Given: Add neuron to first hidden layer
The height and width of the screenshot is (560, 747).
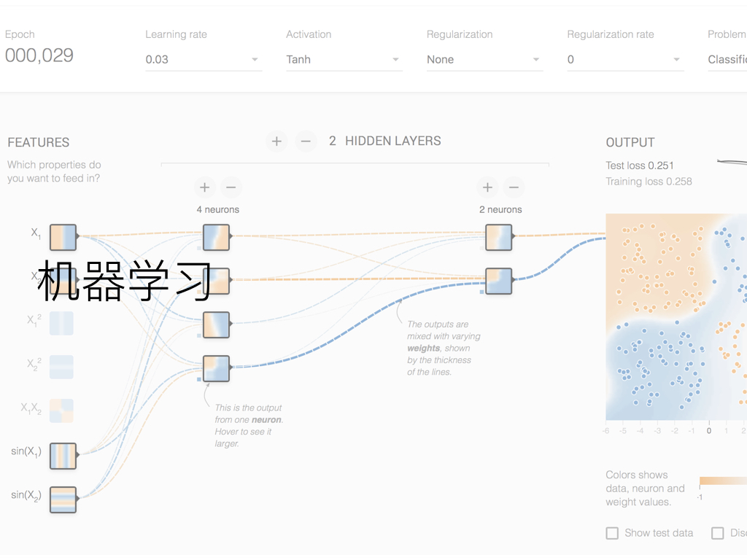Looking at the screenshot, I should [204, 187].
